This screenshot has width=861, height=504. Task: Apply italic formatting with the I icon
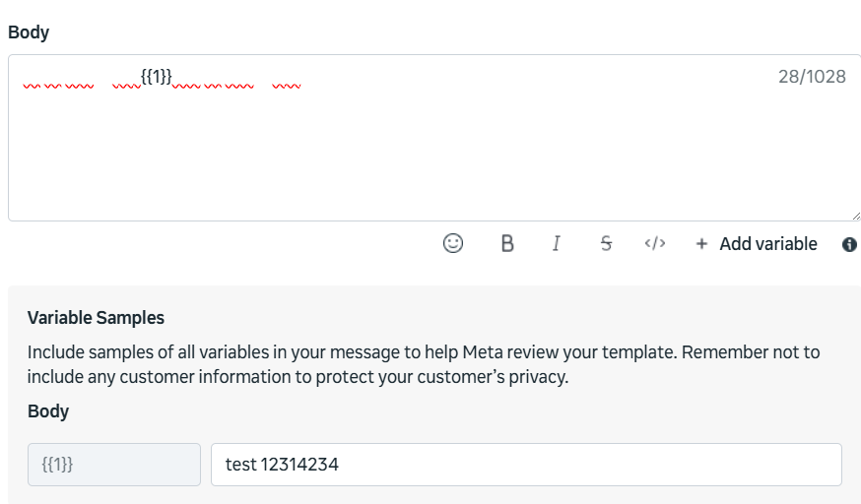tap(557, 244)
